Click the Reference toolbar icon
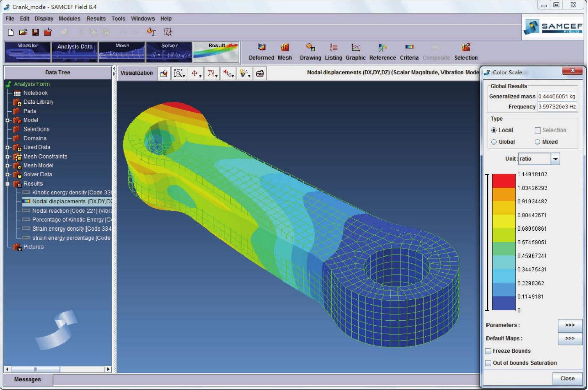This screenshot has width=588, height=390. pos(382,48)
